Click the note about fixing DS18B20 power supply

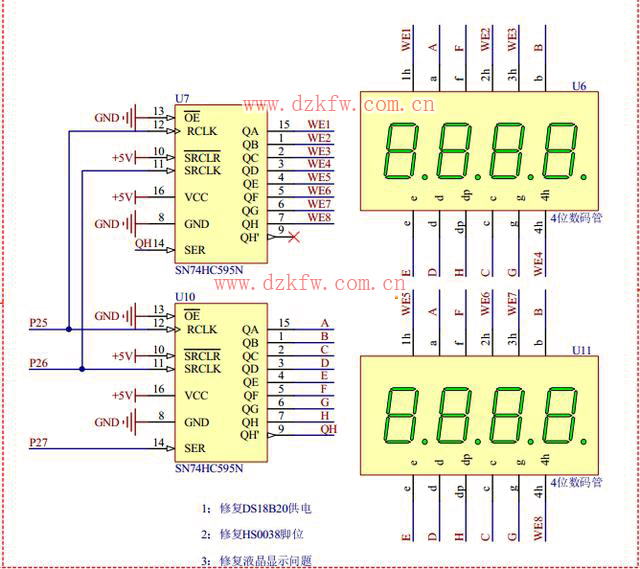coord(258,508)
